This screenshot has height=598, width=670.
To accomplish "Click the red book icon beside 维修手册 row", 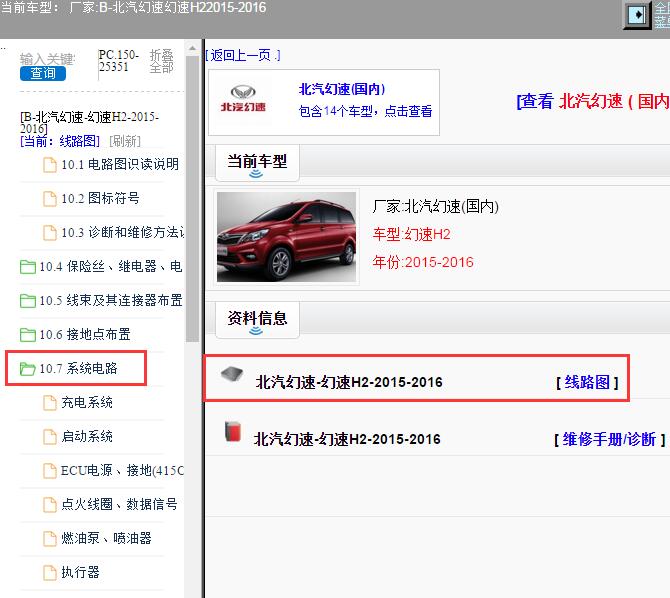I will click(x=233, y=431).
